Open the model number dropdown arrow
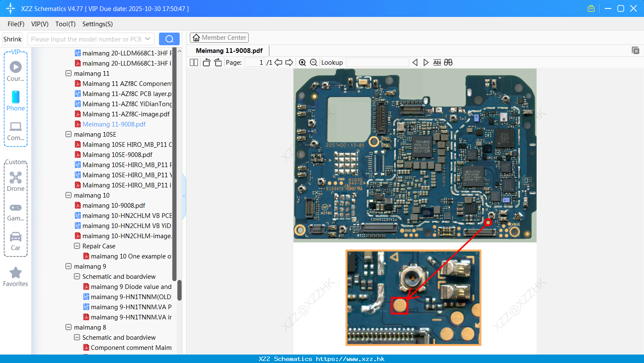 pyautogui.click(x=148, y=39)
